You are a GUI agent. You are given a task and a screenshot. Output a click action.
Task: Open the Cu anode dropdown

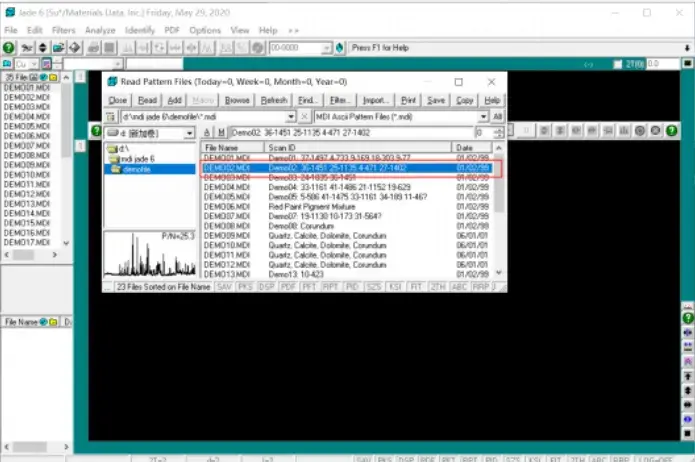34,64
